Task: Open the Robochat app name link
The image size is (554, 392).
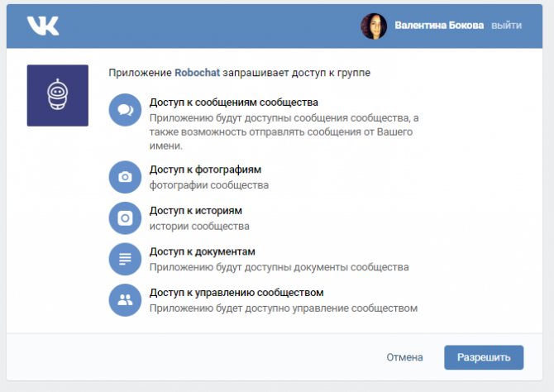Action: [x=197, y=73]
